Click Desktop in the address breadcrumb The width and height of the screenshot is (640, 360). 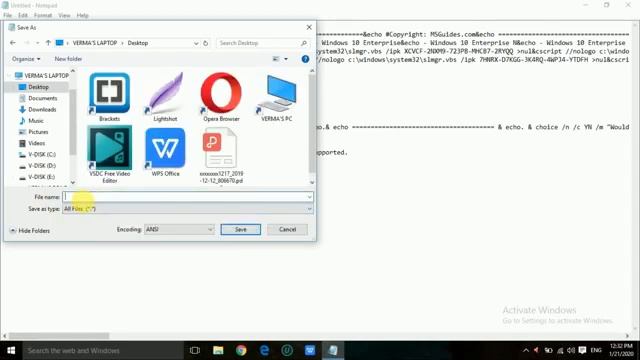pyautogui.click(x=138, y=43)
